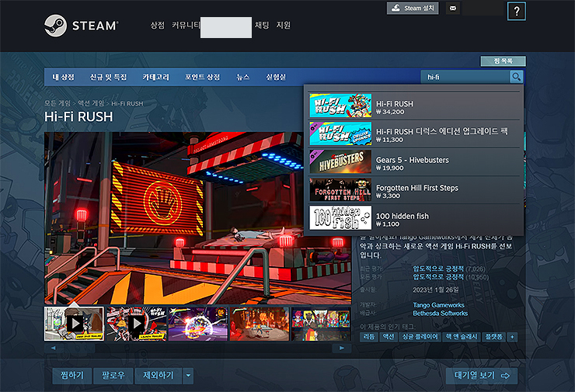Expand tags with the plus button
This screenshot has height=392, width=575.
pos(512,337)
